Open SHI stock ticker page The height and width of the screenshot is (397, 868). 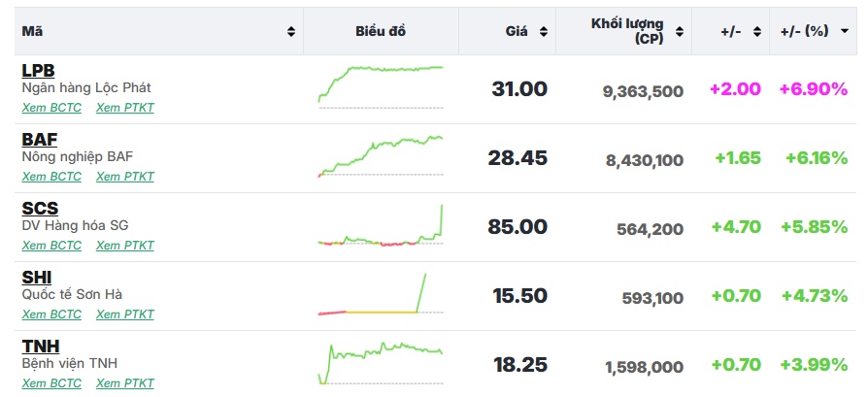click(37, 278)
